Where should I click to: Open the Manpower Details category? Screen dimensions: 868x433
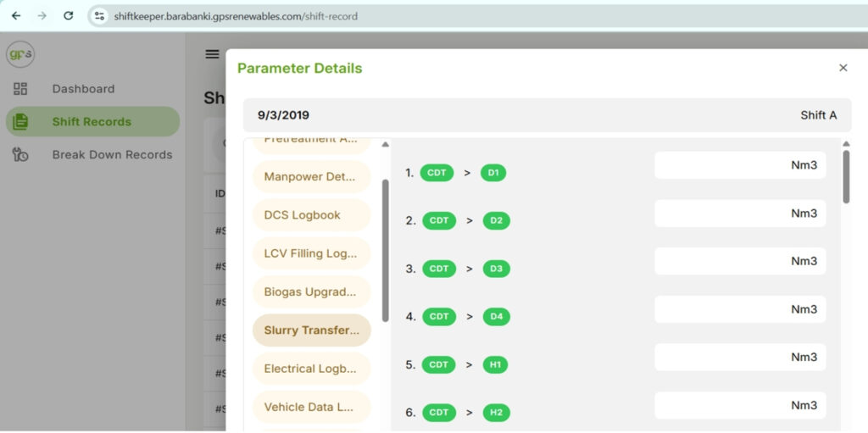tap(311, 177)
